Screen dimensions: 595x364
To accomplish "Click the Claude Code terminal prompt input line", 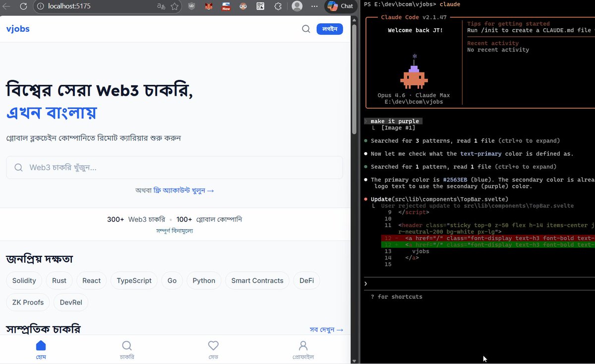I will tap(479, 284).
